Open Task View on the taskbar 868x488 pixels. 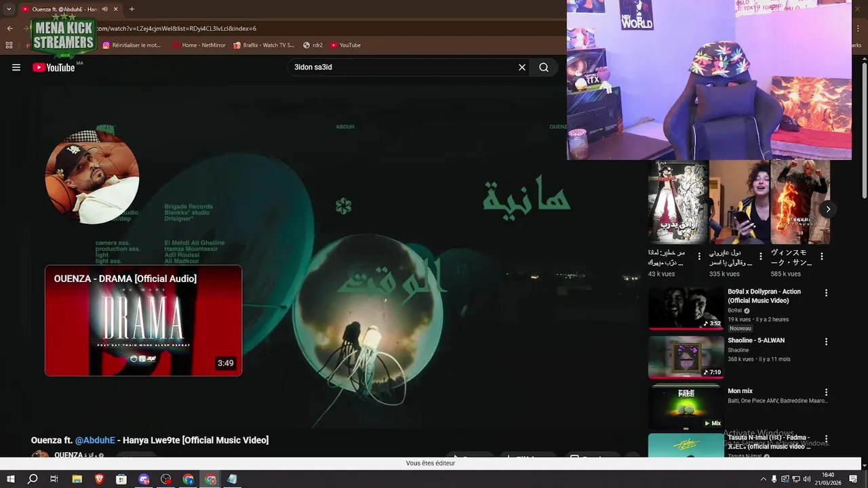click(54, 479)
